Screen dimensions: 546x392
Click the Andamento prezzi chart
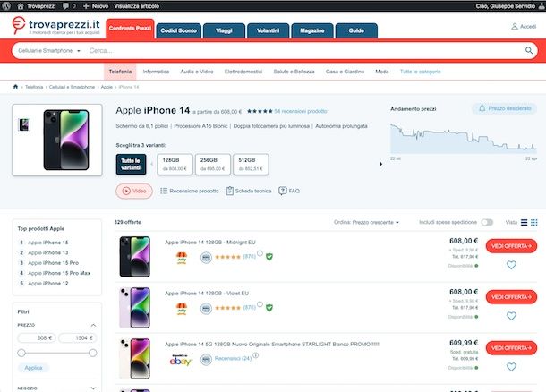463,139
